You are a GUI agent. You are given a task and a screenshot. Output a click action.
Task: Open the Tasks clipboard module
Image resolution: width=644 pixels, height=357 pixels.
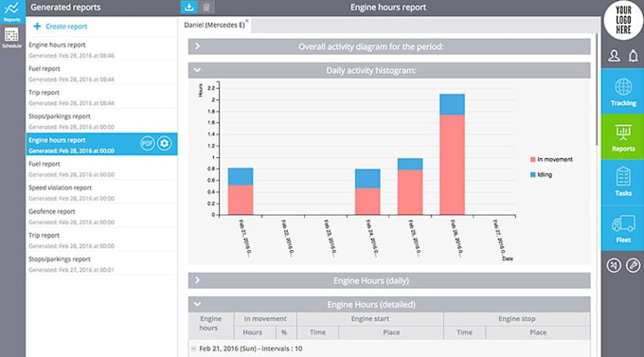(x=622, y=183)
